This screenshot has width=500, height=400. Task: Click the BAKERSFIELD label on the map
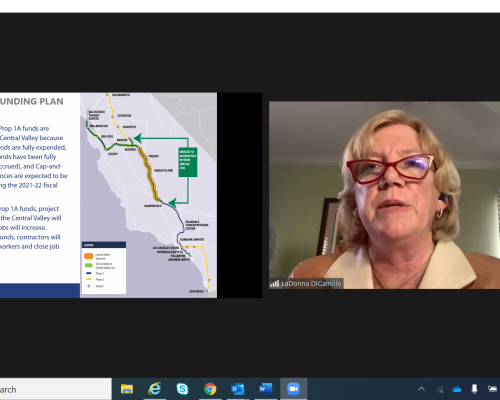tap(153, 206)
